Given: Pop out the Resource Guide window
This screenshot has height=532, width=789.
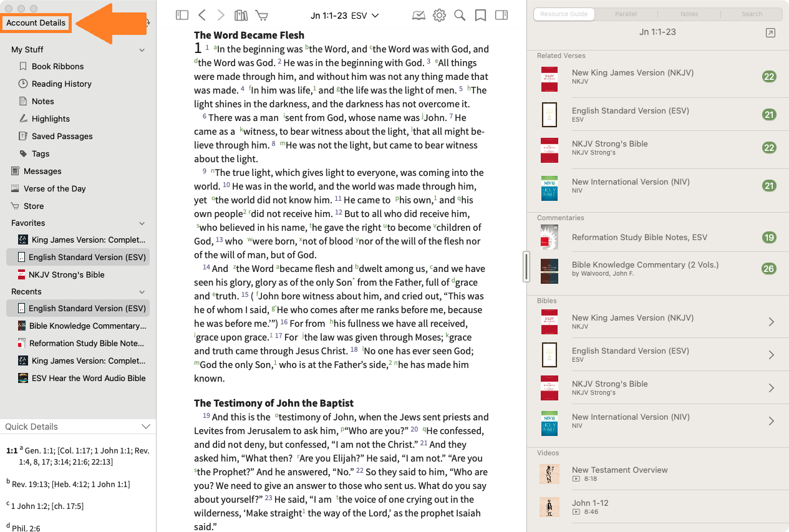Looking at the screenshot, I should pos(770,32).
